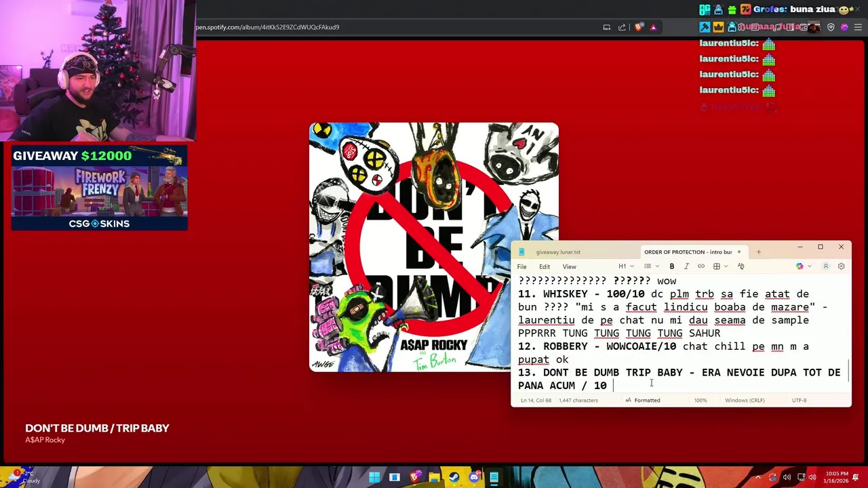
Task: Open the browser hamburger menu
Action: (858, 27)
